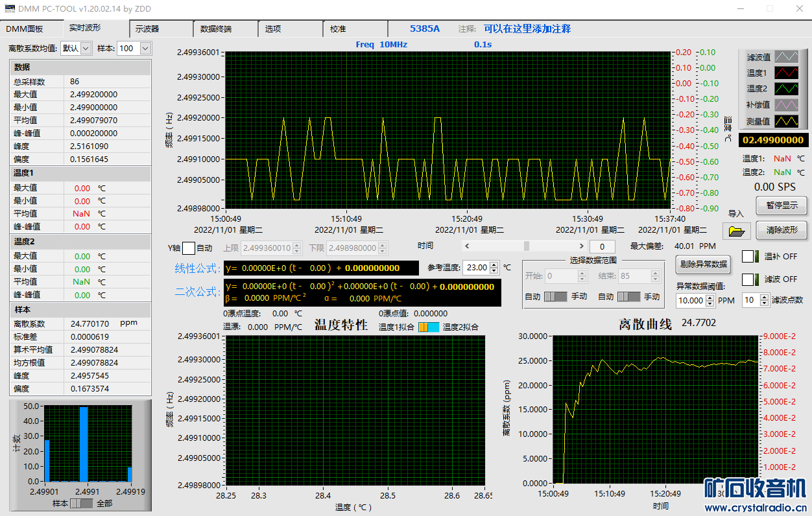The width and height of the screenshot is (812, 516).
Task: Click the 最大值 2.499200000 data cell
Action: point(107,95)
